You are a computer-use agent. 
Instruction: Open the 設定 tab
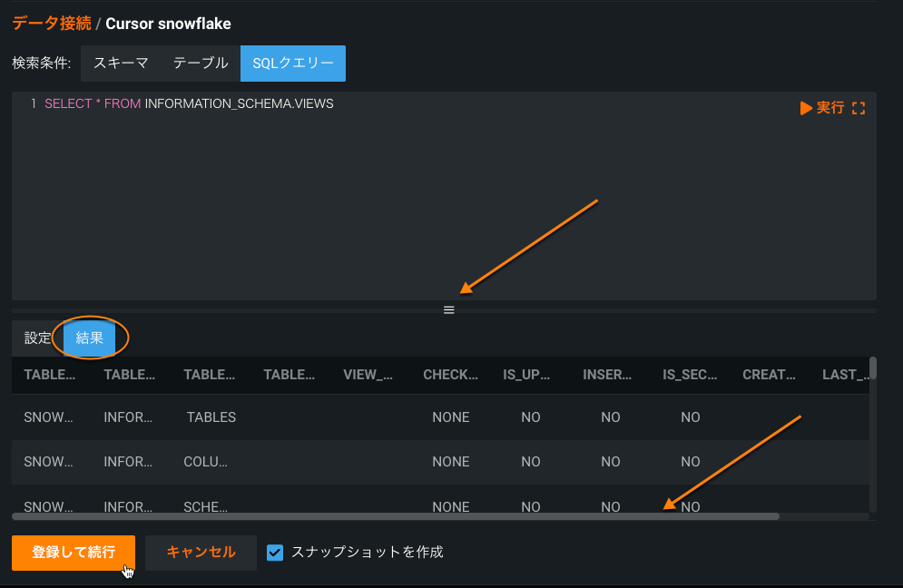37,338
